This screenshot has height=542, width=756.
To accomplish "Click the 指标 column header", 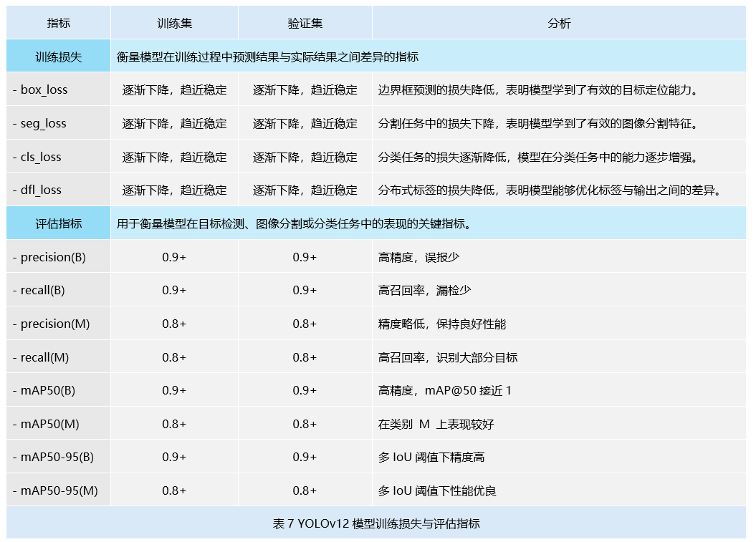I will tap(58, 23).
